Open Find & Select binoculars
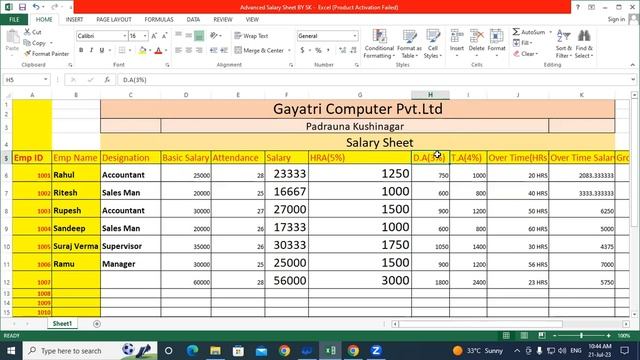640x360 pixels. [584, 44]
